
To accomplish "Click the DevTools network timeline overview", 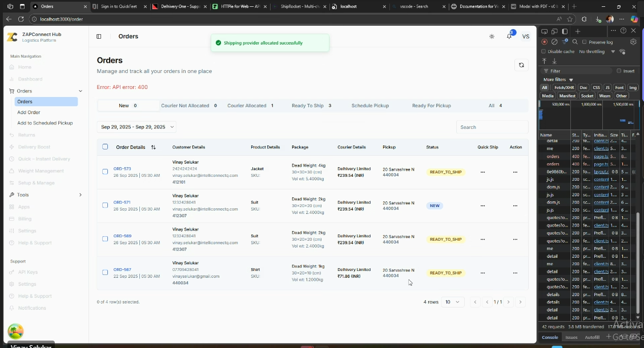I will (x=588, y=114).
